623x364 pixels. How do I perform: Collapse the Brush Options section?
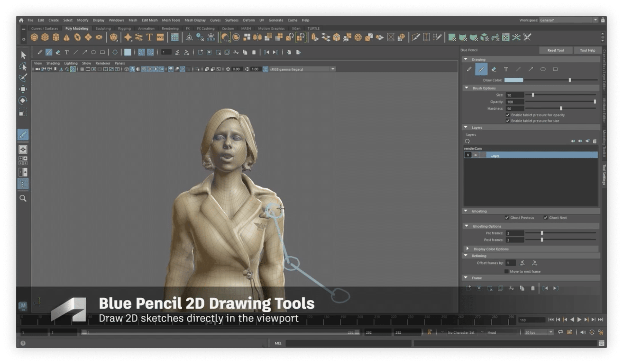coord(467,88)
